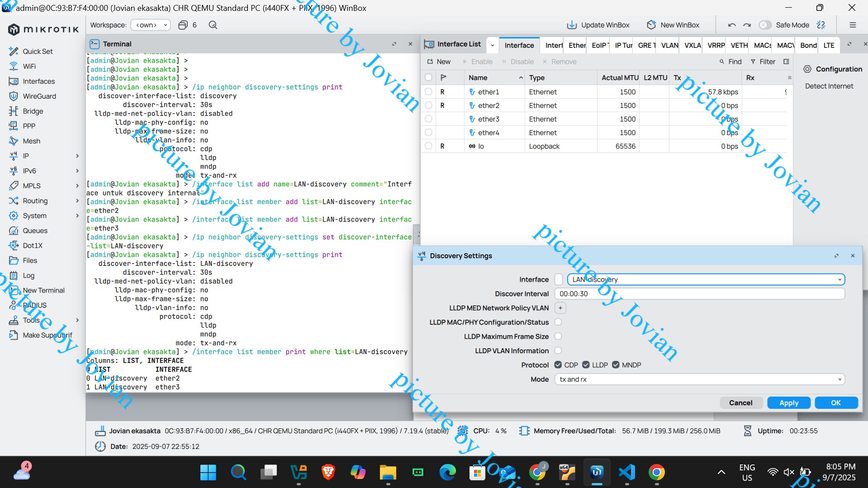Open Interfaces in the sidebar

38,81
